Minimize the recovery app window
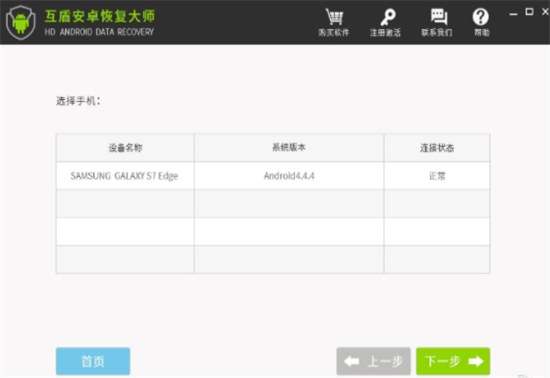550x378 pixels. pos(513,13)
